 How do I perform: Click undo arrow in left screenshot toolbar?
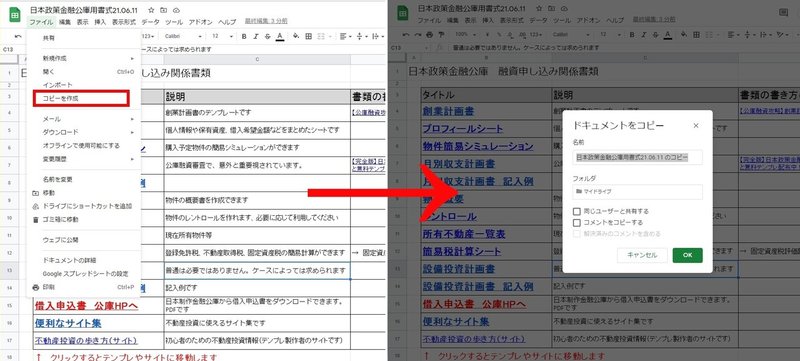click(18, 37)
